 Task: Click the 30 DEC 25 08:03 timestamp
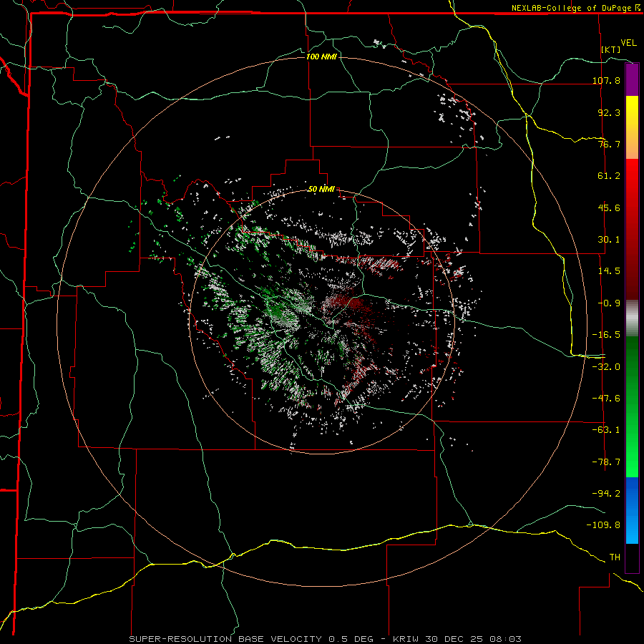point(472,639)
